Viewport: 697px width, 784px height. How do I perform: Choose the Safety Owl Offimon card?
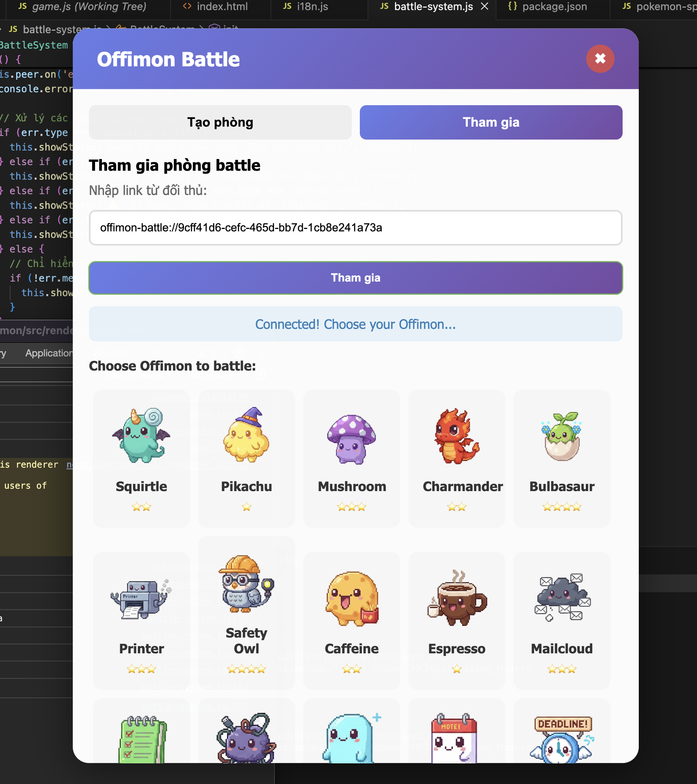247,613
